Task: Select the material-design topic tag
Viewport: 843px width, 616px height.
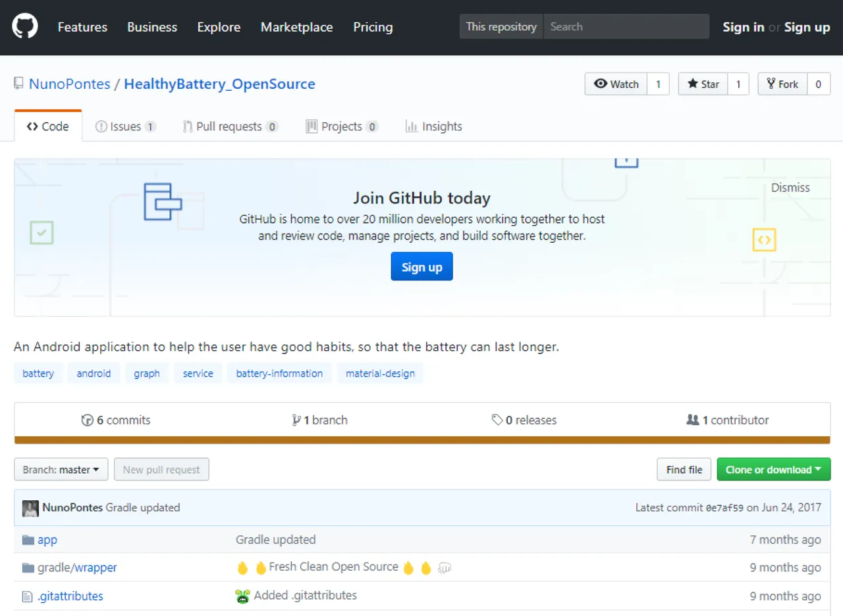Action: [380, 373]
